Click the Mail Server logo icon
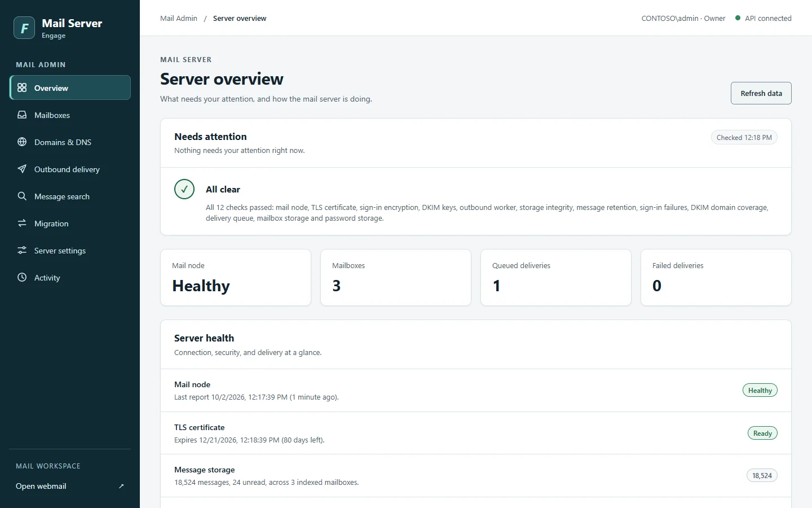The image size is (812, 508). point(24,28)
